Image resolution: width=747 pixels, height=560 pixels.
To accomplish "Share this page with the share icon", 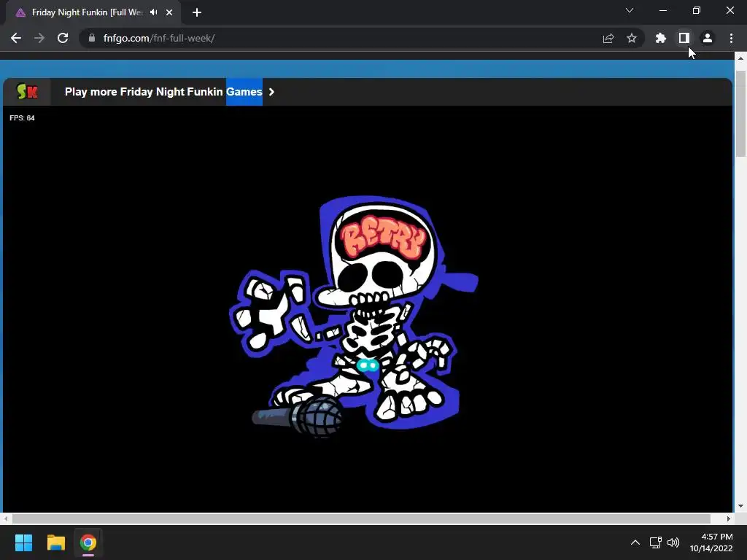I will (608, 38).
